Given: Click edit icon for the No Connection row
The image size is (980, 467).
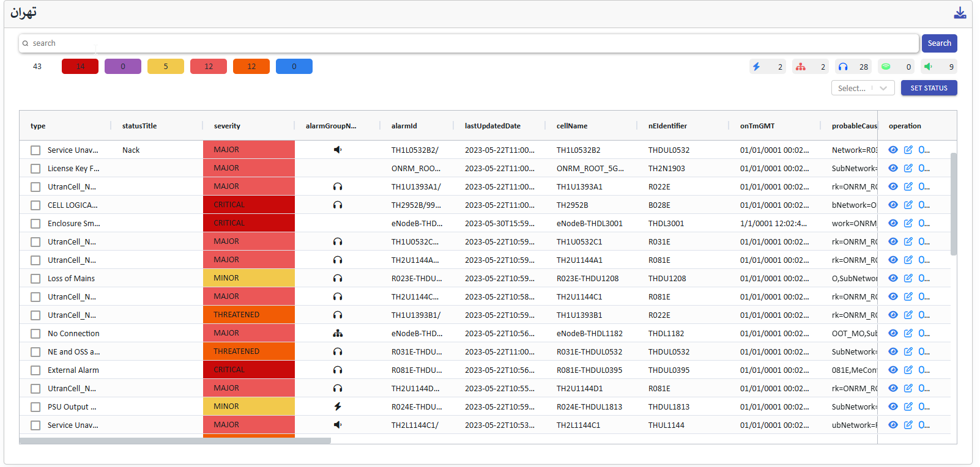Looking at the screenshot, I should click(908, 333).
